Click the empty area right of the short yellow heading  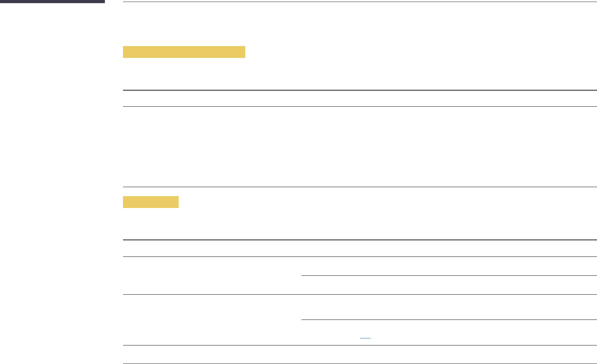point(386,202)
